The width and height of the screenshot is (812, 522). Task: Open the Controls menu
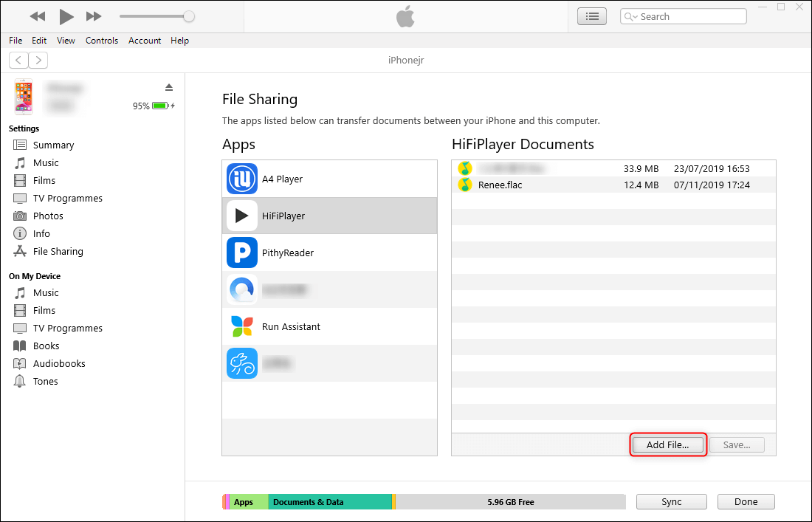(x=102, y=41)
